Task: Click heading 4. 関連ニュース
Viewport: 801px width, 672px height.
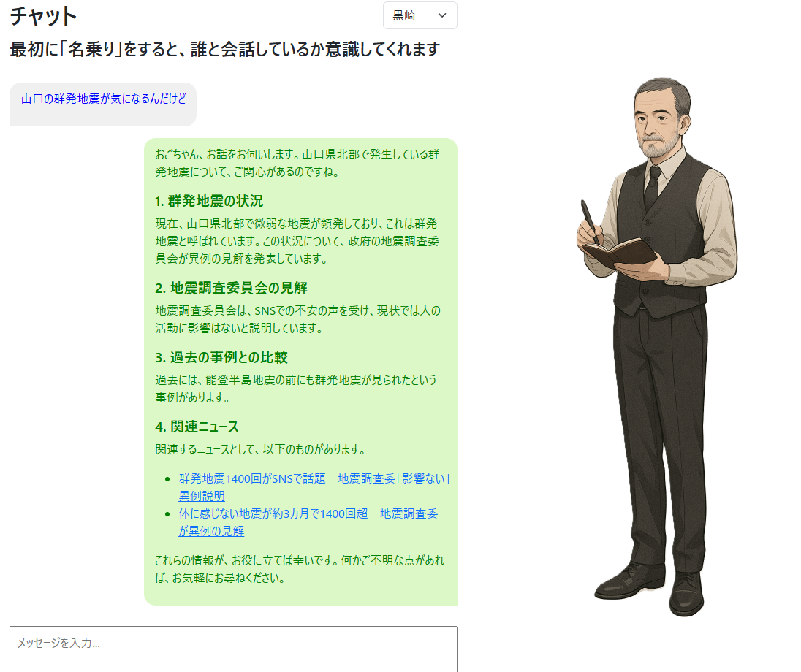Action: (197, 427)
